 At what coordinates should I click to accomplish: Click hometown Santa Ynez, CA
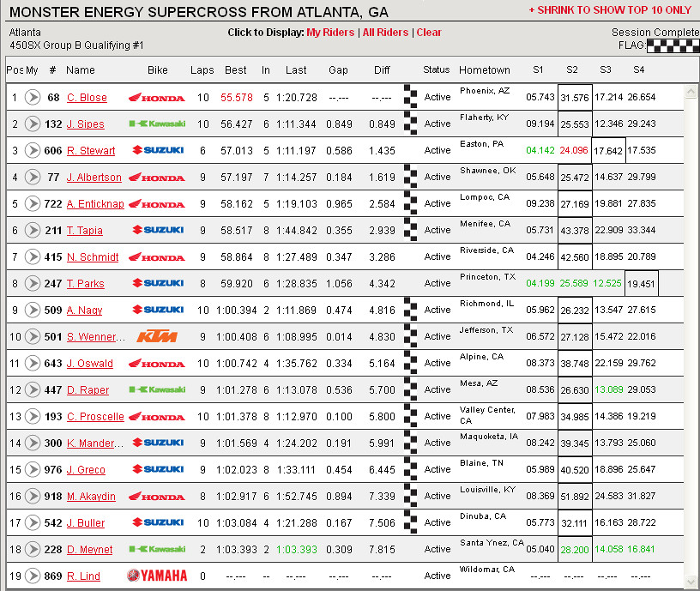coord(492,543)
